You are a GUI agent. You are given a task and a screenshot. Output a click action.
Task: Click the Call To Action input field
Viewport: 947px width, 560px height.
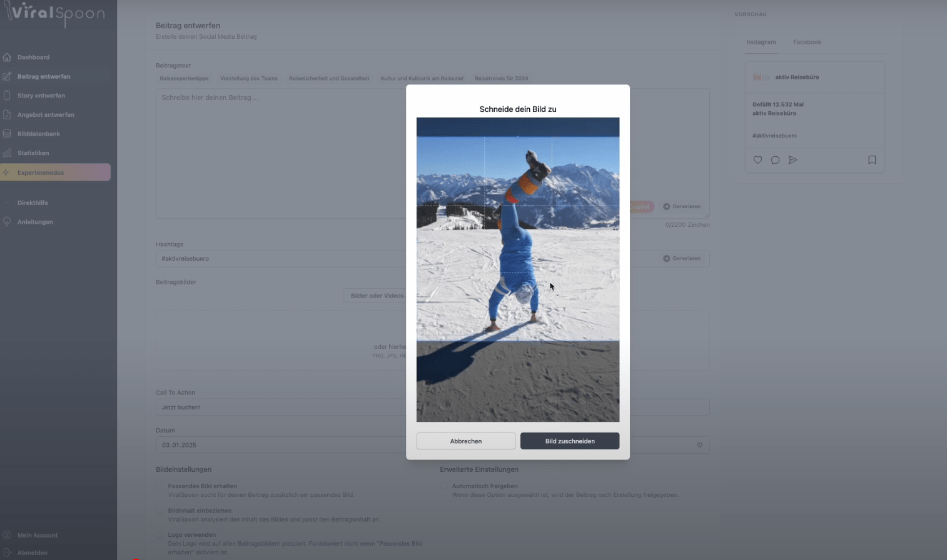(281, 407)
